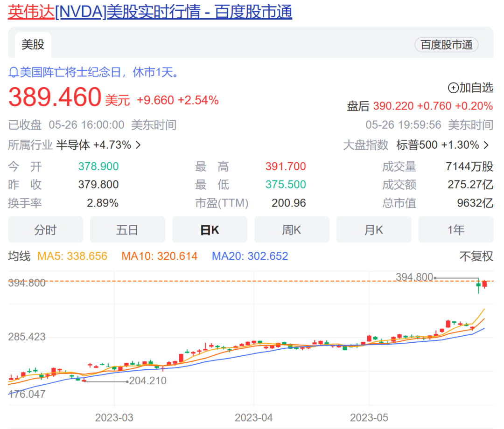504x429 pixels.
Task: Click the day high 391.700
Action: click(286, 166)
